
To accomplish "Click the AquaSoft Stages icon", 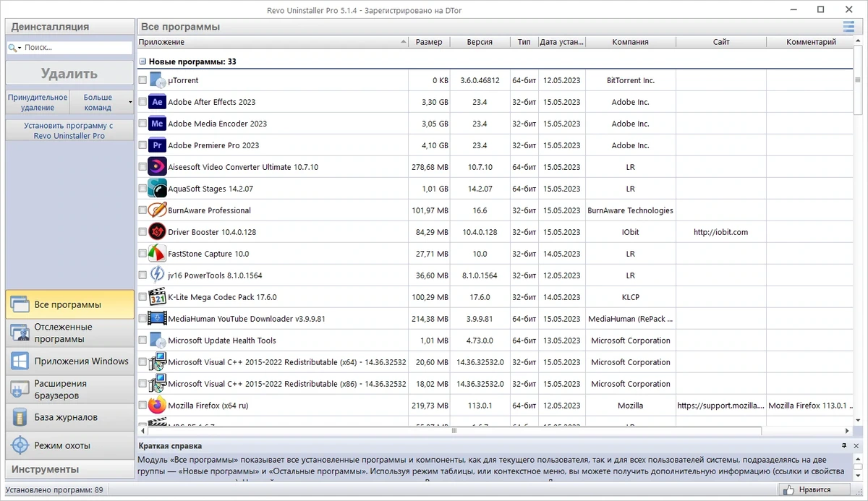I will coord(157,189).
